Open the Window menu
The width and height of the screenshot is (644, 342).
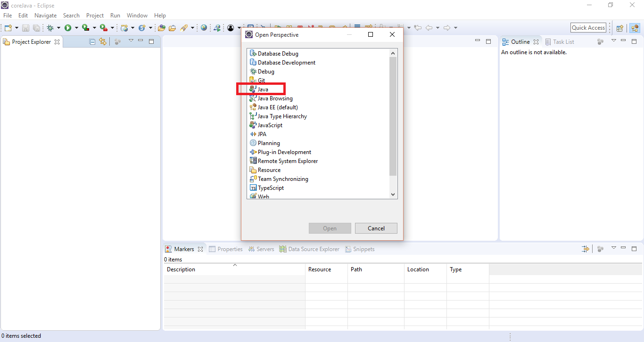(137, 16)
